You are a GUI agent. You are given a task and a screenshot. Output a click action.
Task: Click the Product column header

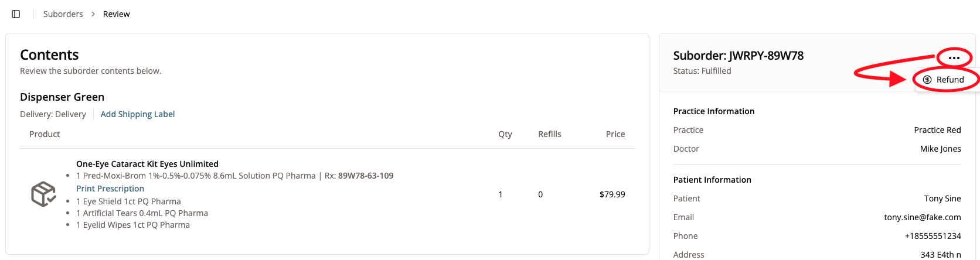(45, 134)
